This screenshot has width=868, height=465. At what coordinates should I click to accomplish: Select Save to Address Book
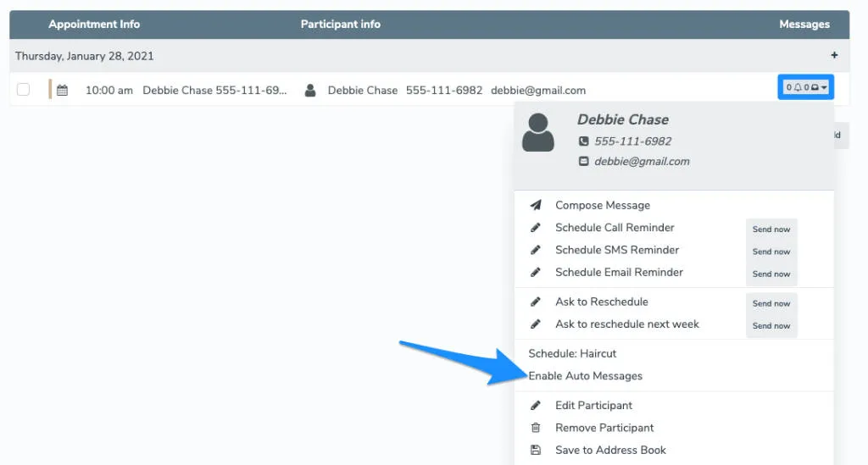[610, 450]
